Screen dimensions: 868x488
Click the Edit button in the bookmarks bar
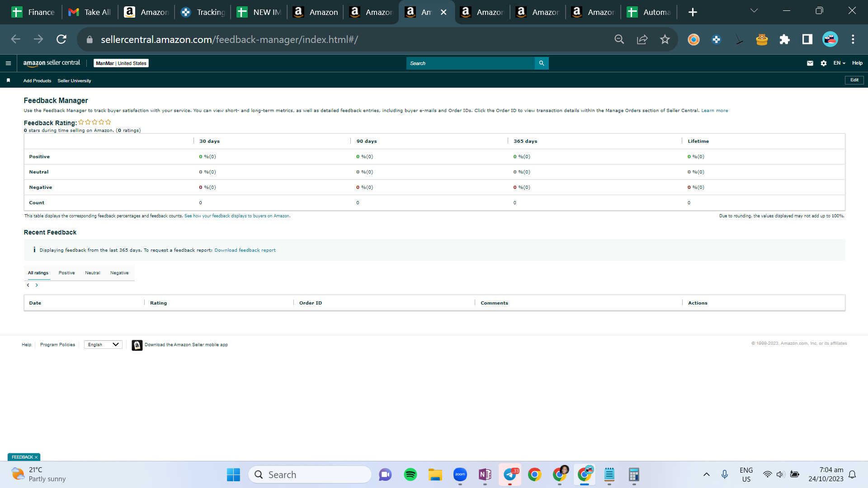[x=854, y=80]
